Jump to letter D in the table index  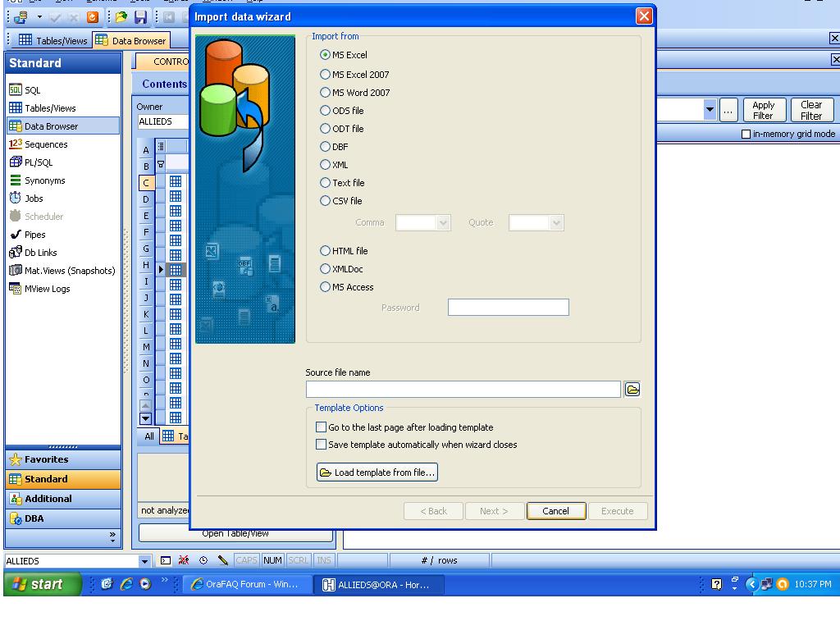(x=146, y=200)
